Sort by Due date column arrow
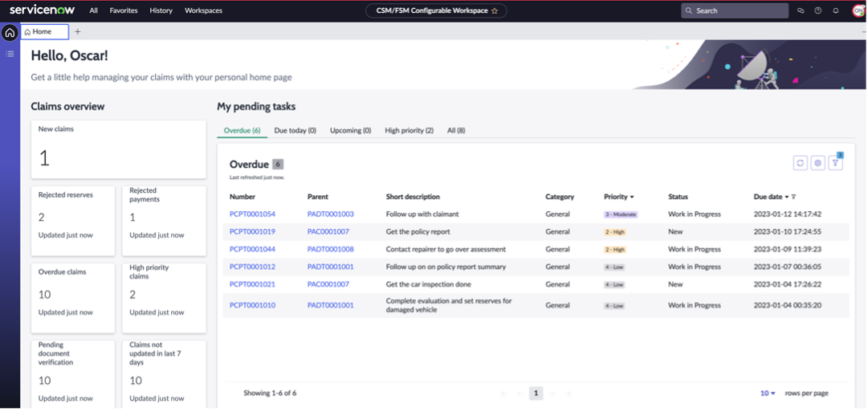 coord(787,197)
